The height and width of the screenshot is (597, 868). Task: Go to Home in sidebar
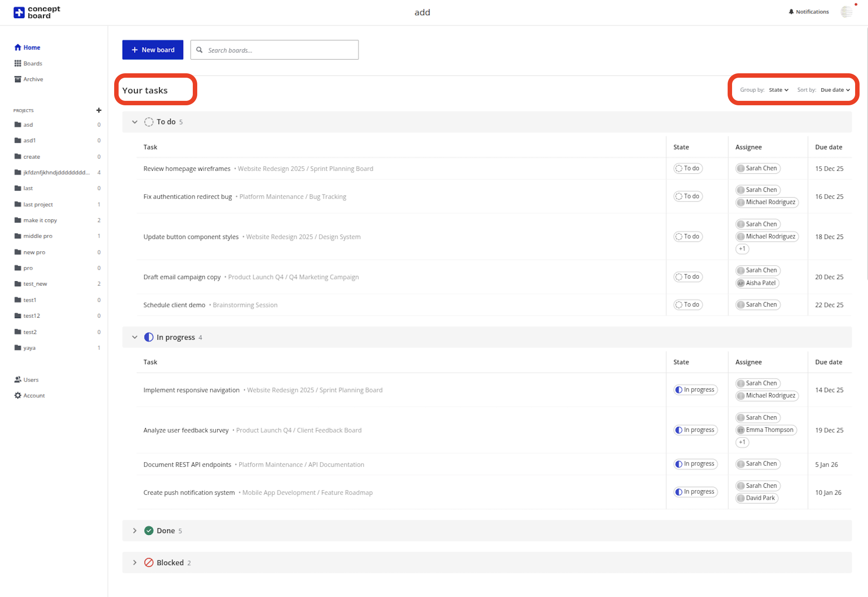pyautogui.click(x=31, y=47)
